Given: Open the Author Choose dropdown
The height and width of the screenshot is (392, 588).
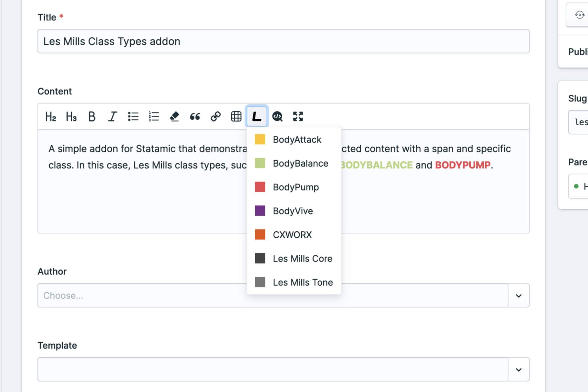Looking at the screenshot, I should click(x=273, y=295).
